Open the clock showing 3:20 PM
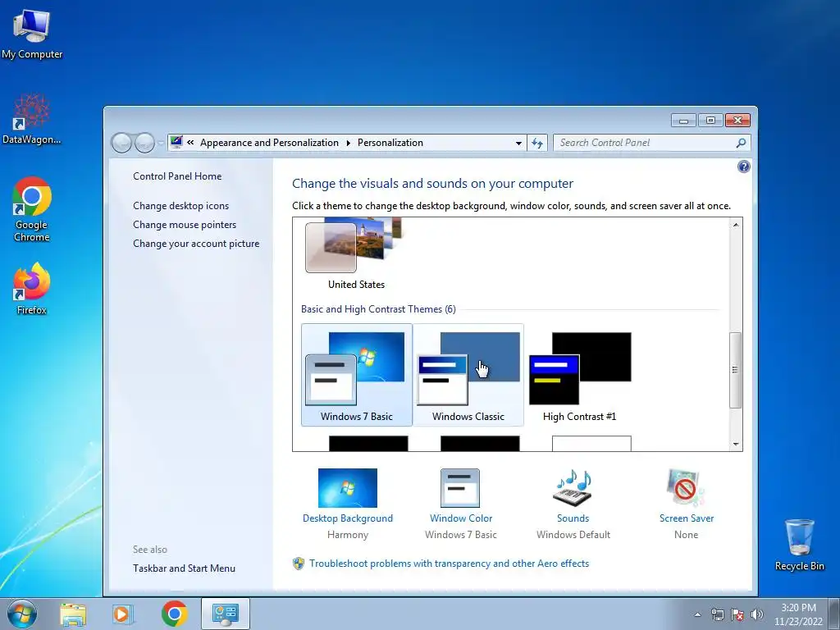This screenshot has height=630, width=840. [x=798, y=614]
